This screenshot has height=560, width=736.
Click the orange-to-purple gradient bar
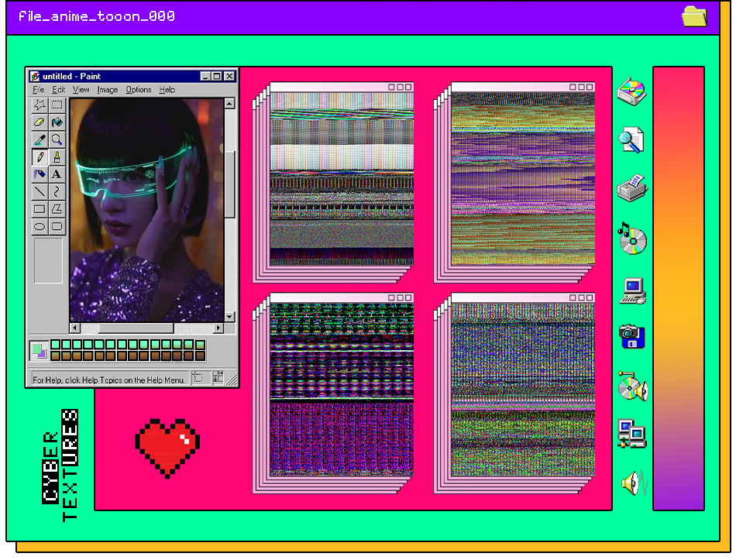click(678, 288)
